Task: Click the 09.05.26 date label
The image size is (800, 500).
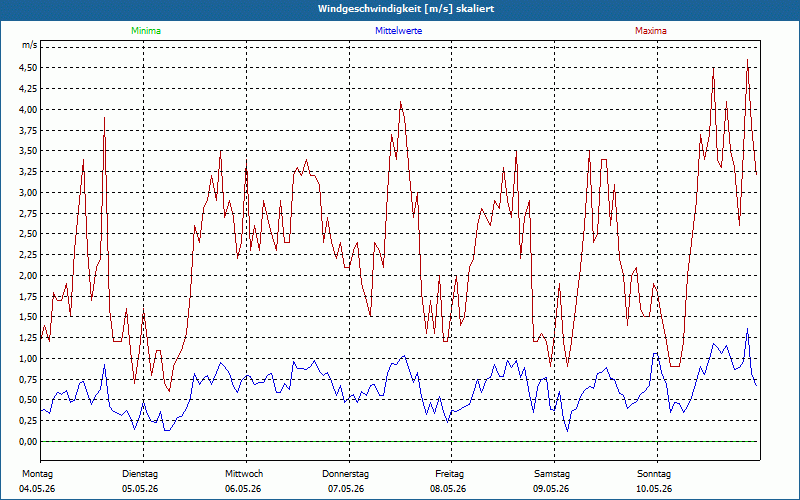Action: click(x=551, y=489)
